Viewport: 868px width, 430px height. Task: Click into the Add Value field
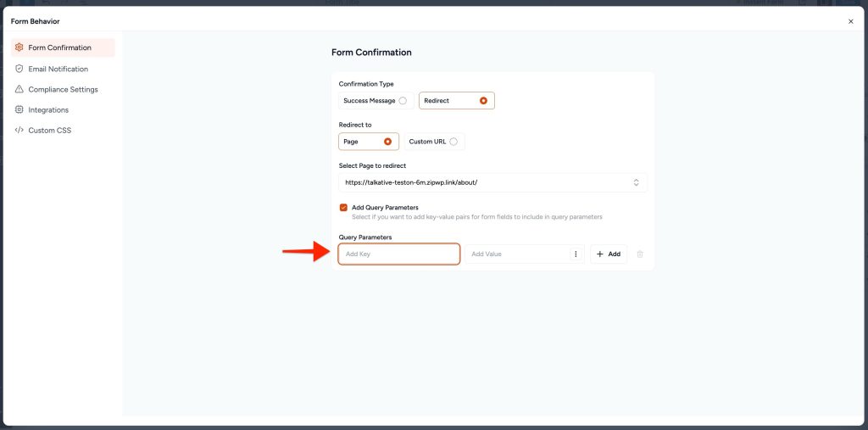coord(517,254)
